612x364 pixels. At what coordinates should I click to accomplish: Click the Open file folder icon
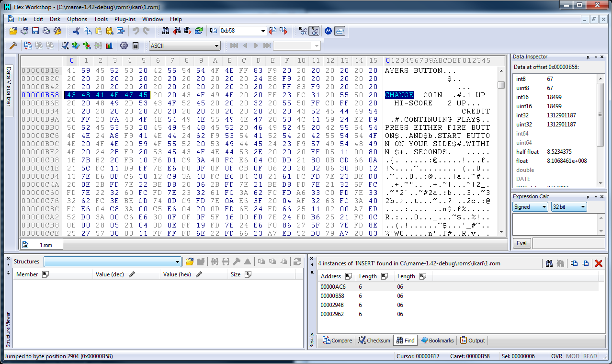point(13,31)
